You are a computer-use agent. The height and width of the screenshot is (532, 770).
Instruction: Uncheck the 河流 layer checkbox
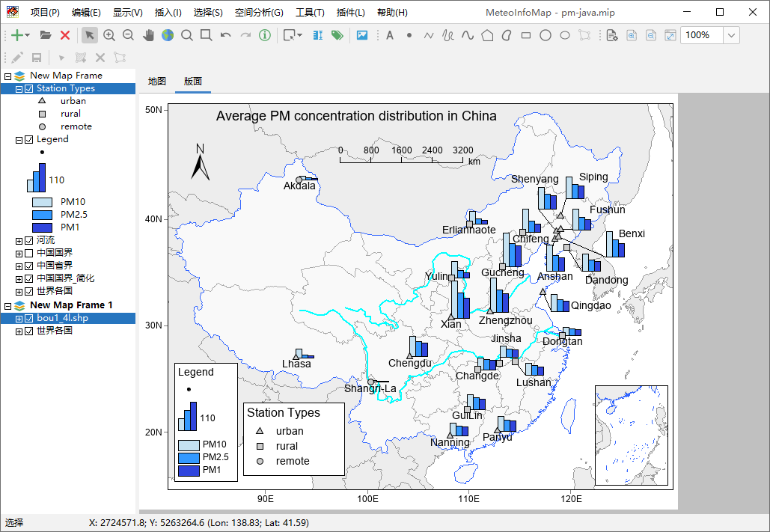pos(29,240)
